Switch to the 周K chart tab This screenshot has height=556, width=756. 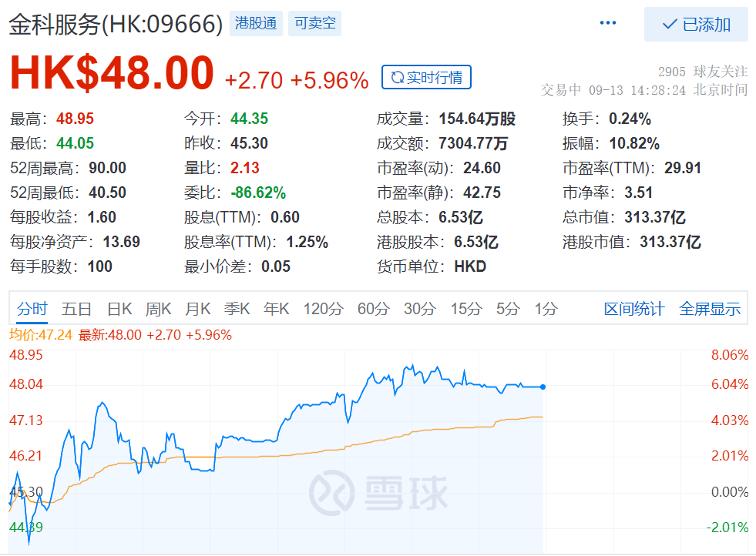(x=158, y=309)
